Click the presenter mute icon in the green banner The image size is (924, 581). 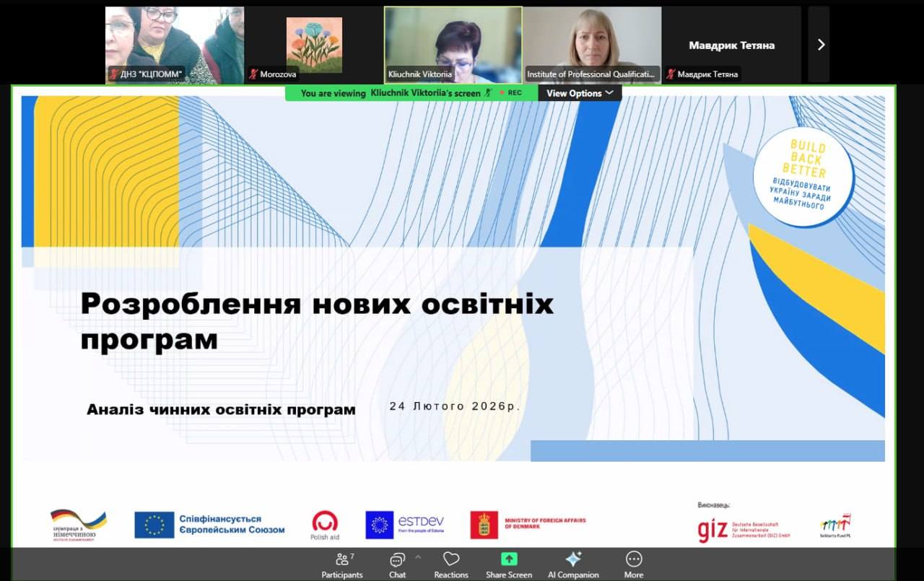pos(488,93)
